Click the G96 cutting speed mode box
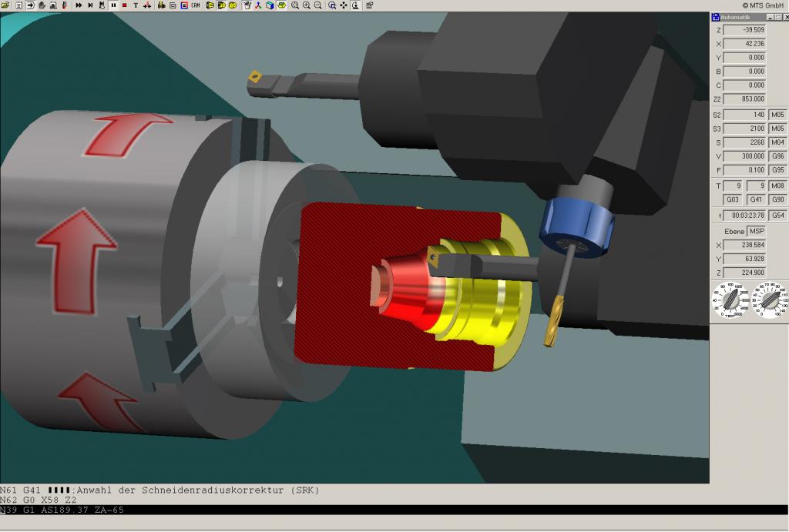Screen dimensions: 789x532 click(777, 156)
